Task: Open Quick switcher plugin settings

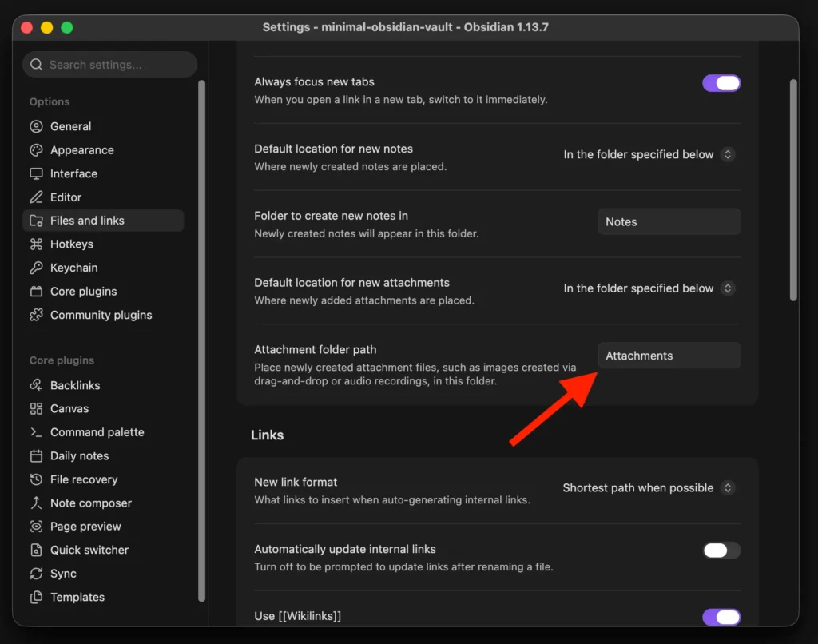Action: (x=103, y=550)
